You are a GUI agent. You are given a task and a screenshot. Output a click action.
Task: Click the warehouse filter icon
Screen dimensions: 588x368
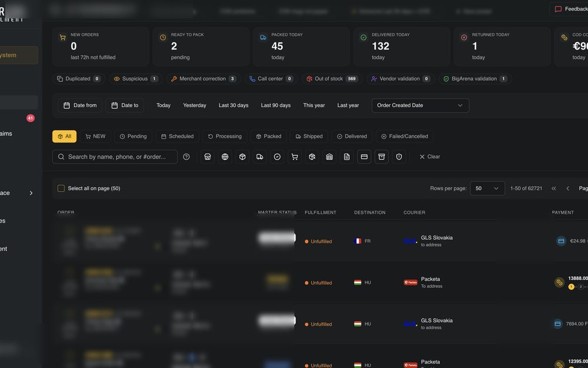click(329, 157)
